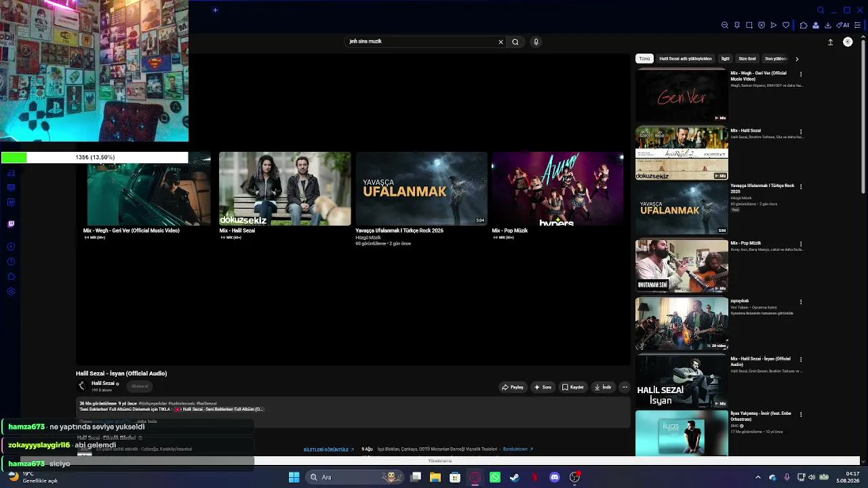Open options for 'Mix - Wegh - Geri Ver' sidebar item

click(801, 74)
